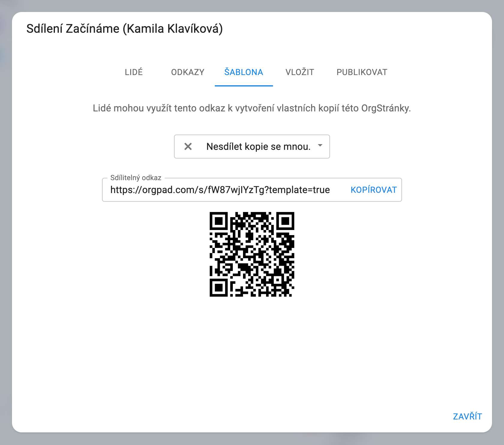Click the description text about creating copies
This screenshot has height=445, width=504.
pyautogui.click(x=252, y=108)
